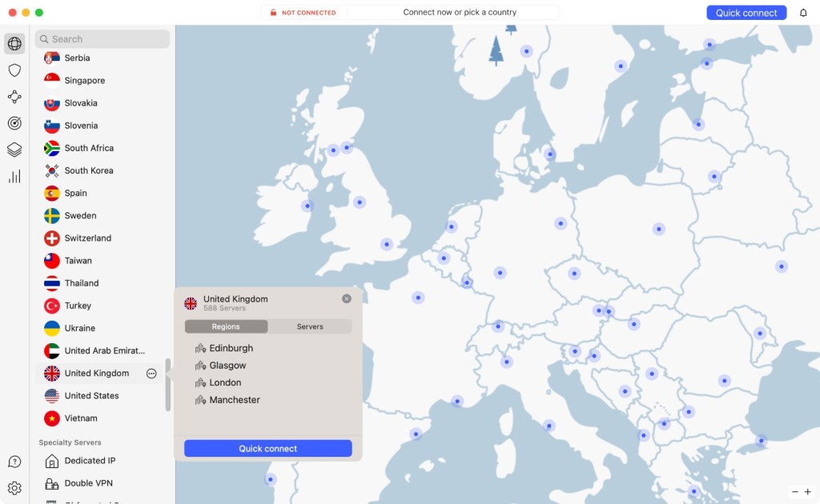Switch to the Servers tab
820x504 pixels.
click(x=310, y=326)
